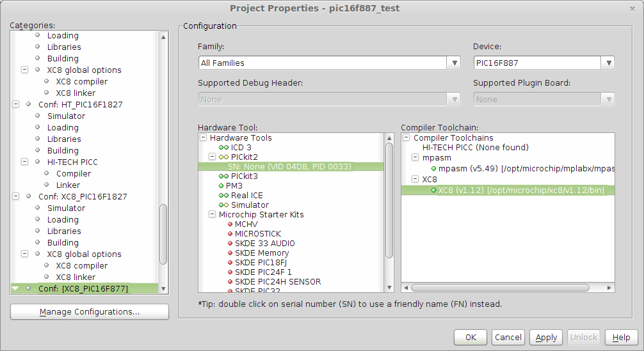Select the Conf: [XC8_PIC16F877] category
This screenshot has height=351, width=644.
pos(83,289)
